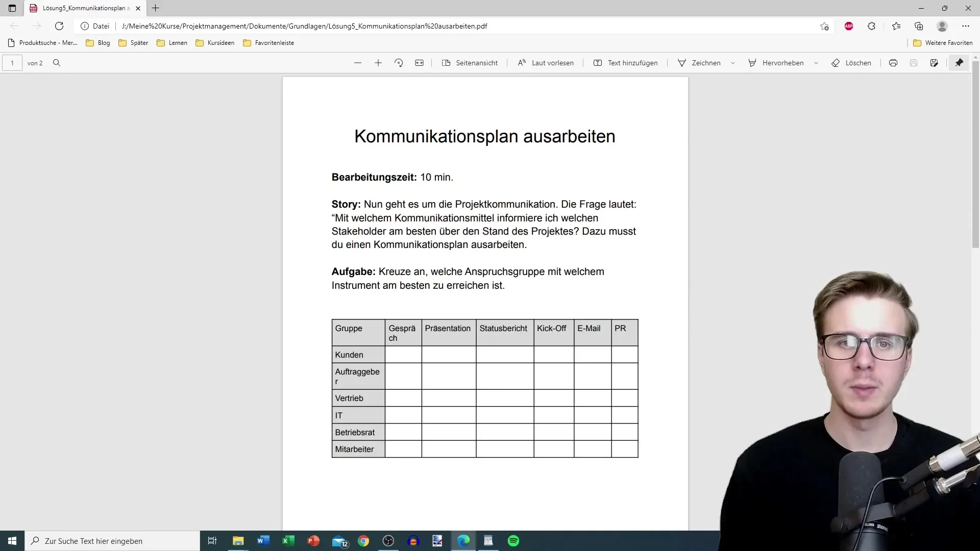Rotate the PDF page
This screenshot has width=980, height=551.
399,63
